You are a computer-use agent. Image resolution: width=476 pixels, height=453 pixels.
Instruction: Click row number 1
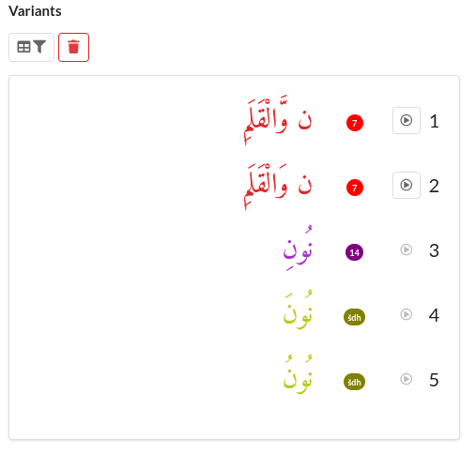[434, 121]
